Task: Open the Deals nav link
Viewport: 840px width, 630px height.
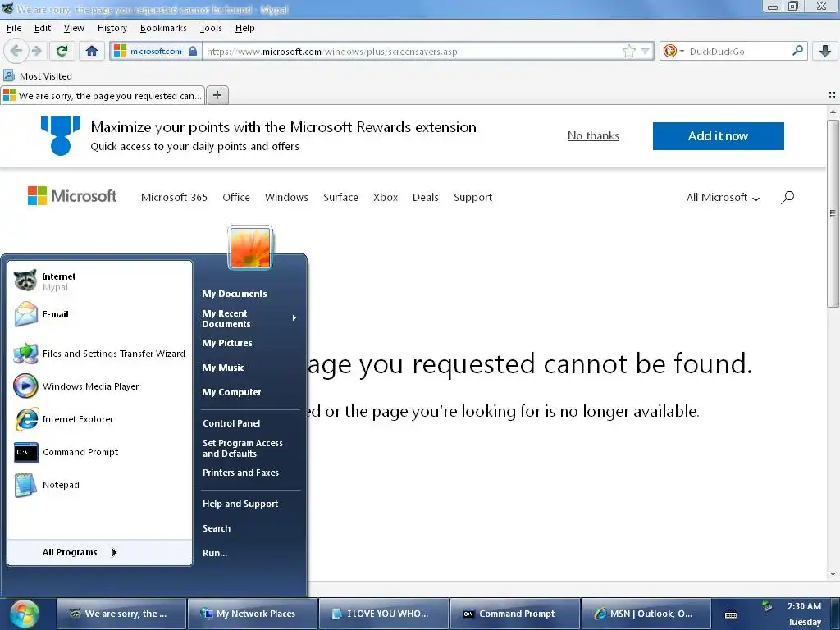Action: click(426, 197)
